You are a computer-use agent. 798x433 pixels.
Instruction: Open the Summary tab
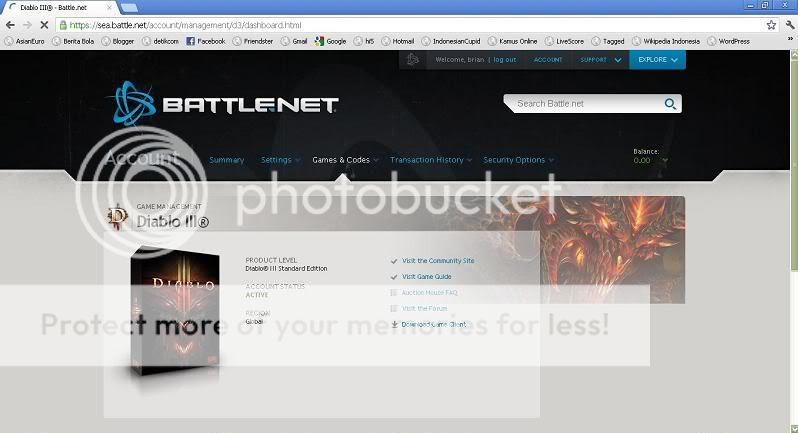tap(226, 160)
